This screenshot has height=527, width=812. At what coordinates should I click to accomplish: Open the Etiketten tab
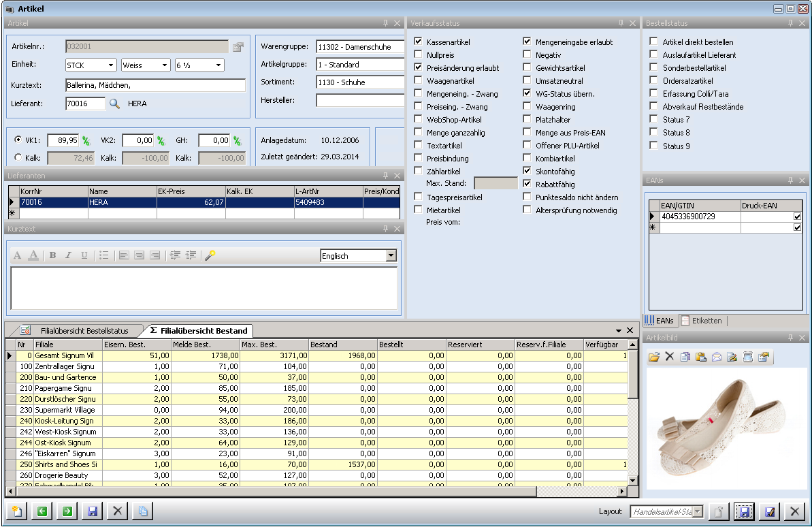coord(701,320)
